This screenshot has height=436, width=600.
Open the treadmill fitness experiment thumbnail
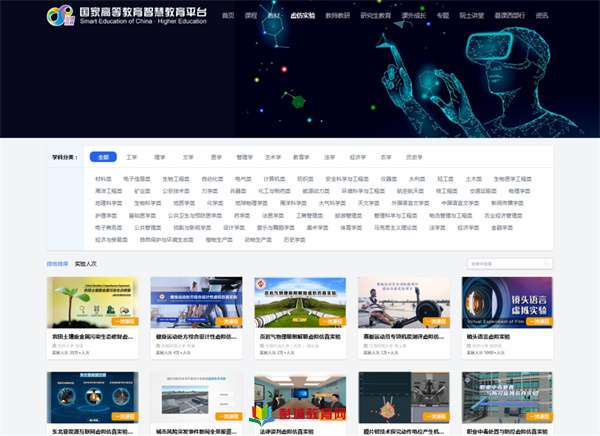[196, 302]
